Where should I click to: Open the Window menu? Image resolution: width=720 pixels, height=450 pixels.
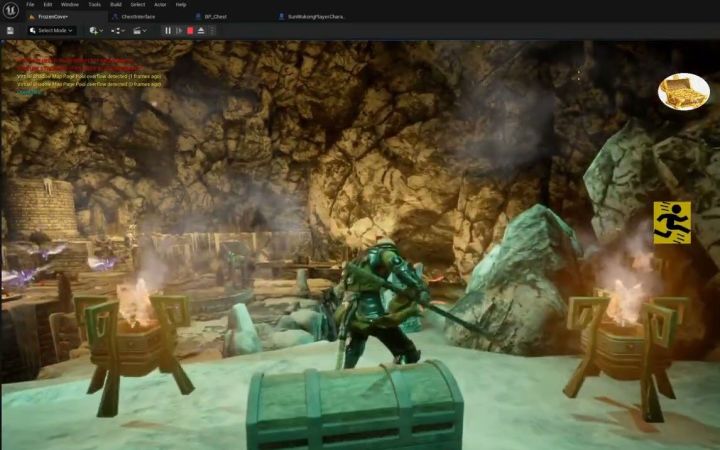[x=70, y=5]
